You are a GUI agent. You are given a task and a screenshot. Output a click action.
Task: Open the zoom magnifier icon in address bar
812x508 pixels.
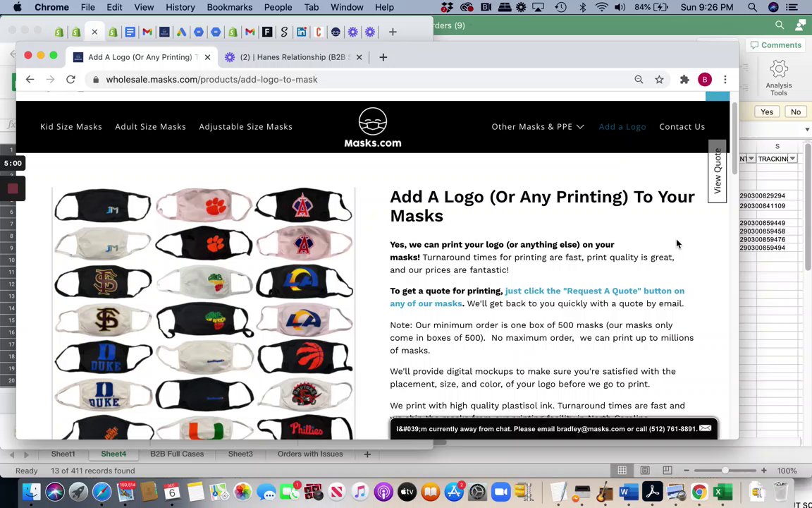coord(639,79)
